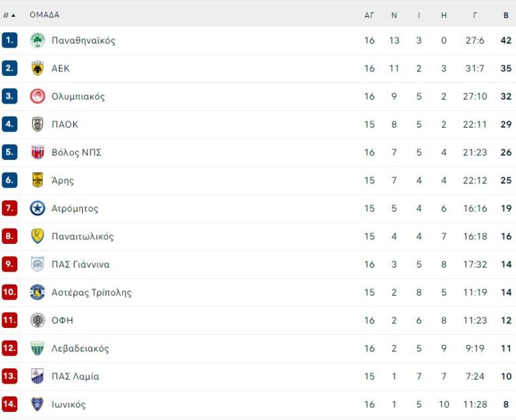The width and height of the screenshot is (516, 420).
Task: Click the Ολυμπιακός club crest
Action: point(38,96)
